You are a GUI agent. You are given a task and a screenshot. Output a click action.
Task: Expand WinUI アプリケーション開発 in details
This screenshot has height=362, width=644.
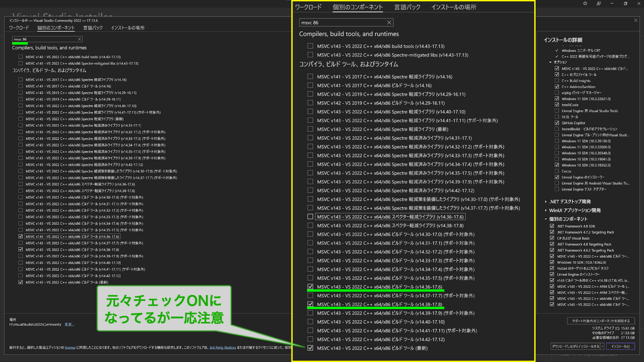(x=546, y=210)
